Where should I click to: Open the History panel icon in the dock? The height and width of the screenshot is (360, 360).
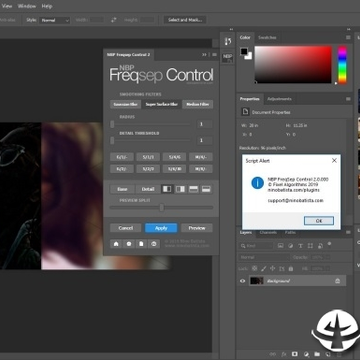tap(228, 41)
